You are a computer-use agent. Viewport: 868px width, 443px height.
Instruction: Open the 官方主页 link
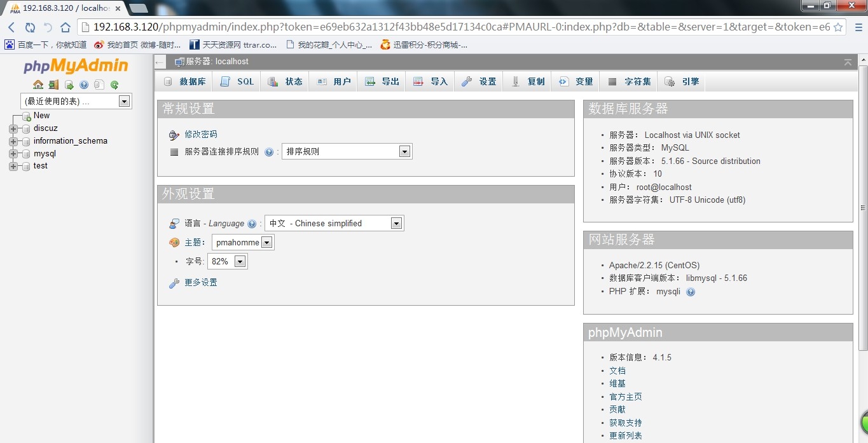coord(626,397)
